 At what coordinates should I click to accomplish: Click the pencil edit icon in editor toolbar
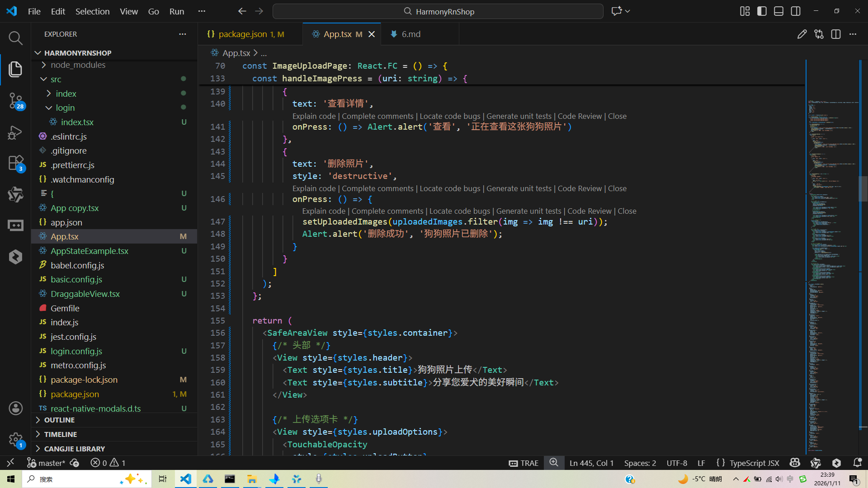(802, 34)
